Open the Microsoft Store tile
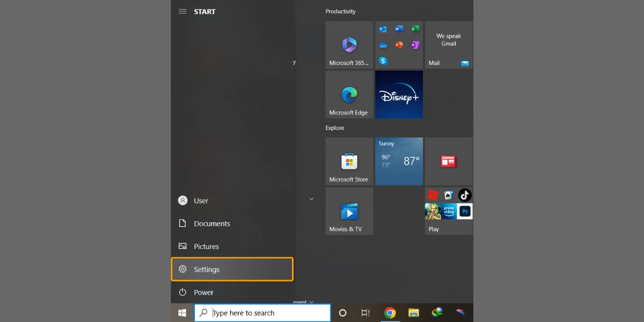This screenshot has height=322, width=644. (349, 161)
